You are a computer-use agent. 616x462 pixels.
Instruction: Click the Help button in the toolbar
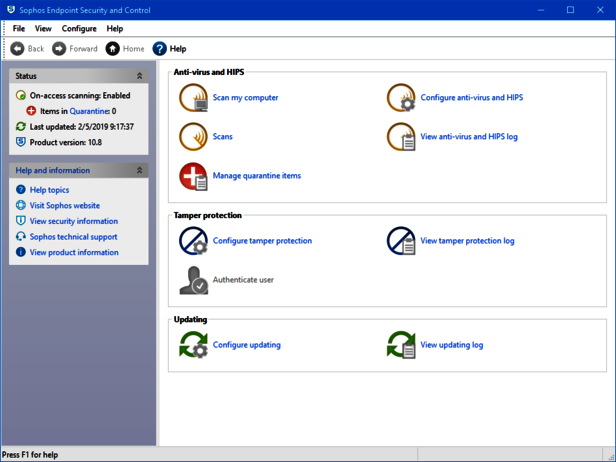(x=169, y=49)
